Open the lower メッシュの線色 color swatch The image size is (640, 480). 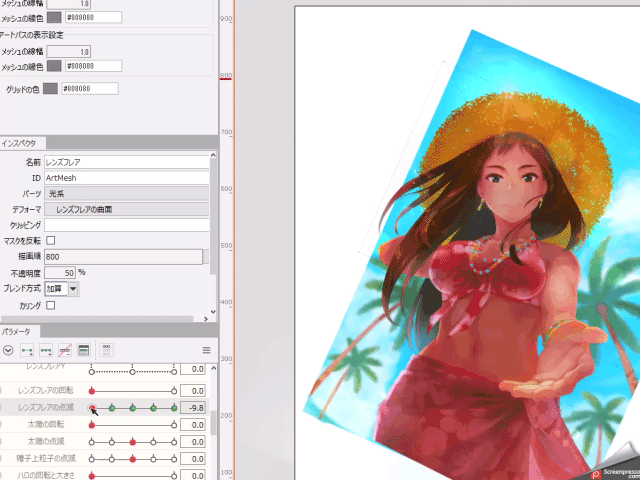click(54, 66)
